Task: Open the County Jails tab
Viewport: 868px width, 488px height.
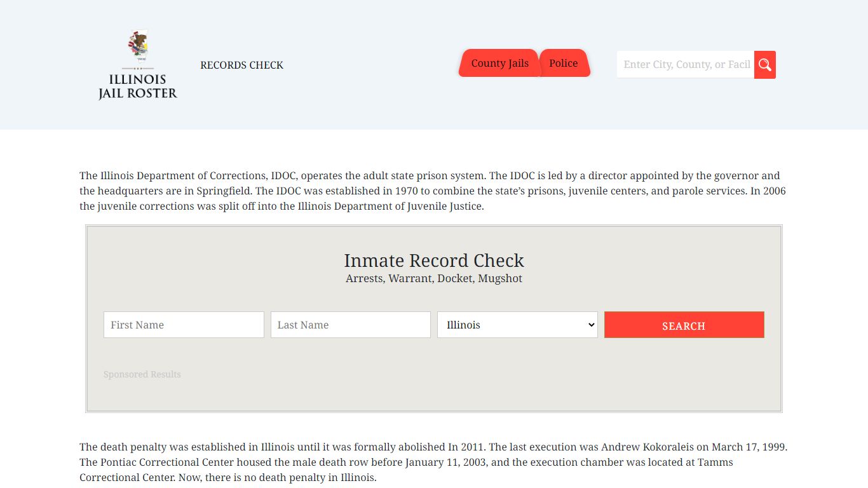Action: pyautogui.click(x=499, y=63)
